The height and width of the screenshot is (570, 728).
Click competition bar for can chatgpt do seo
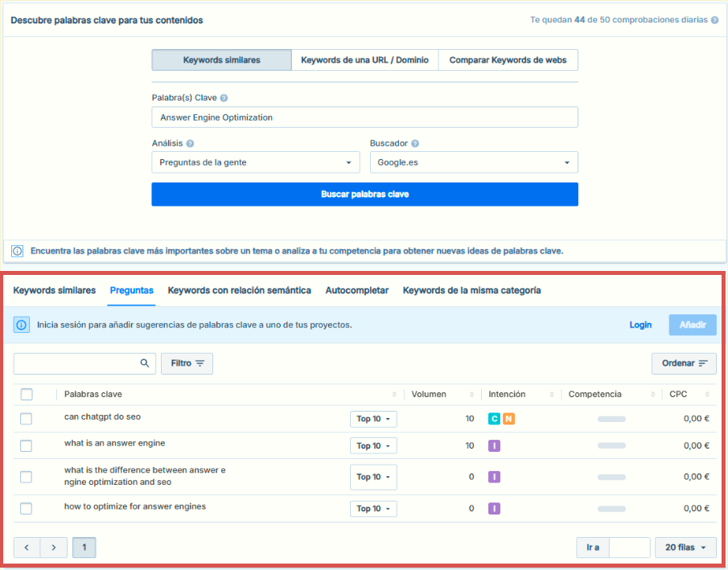tap(611, 419)
